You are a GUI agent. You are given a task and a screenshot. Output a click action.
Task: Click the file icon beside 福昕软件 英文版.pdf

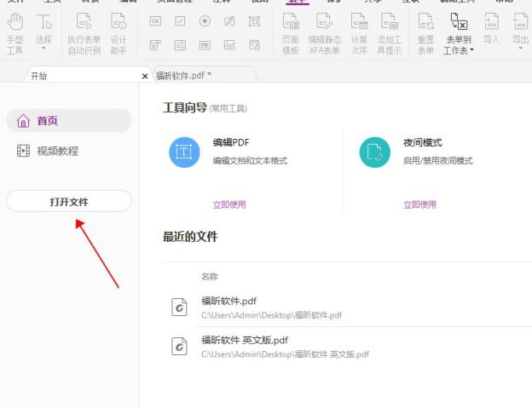179,346
